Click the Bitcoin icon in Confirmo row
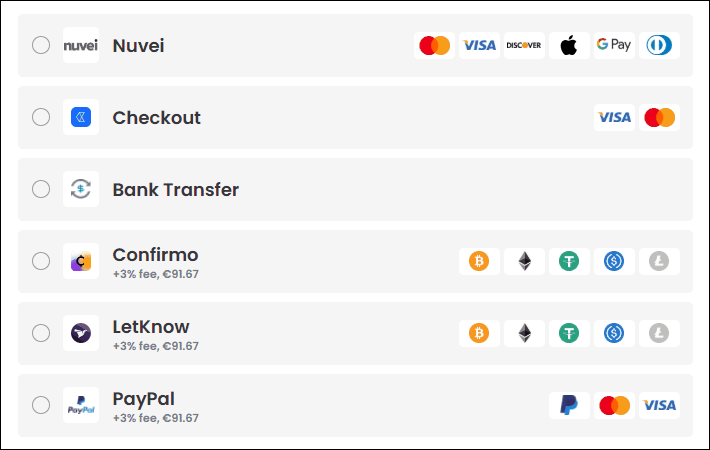Image resolution: width=710 pixels, height=450 pixels. tap(479, 261)
